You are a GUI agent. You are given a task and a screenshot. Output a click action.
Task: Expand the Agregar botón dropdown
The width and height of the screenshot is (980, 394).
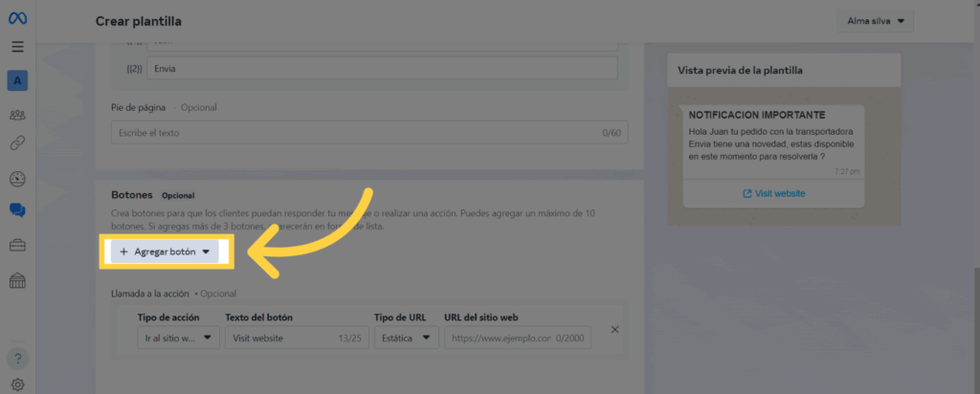click(x=165, y=252)
